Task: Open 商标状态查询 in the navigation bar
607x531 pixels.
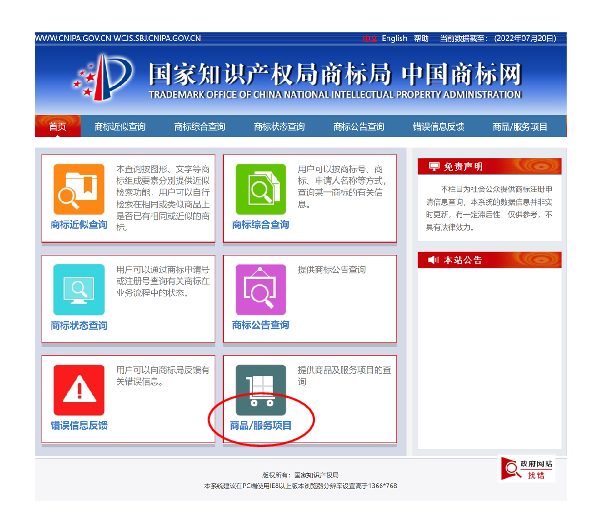Action: (x=279, y=127)
